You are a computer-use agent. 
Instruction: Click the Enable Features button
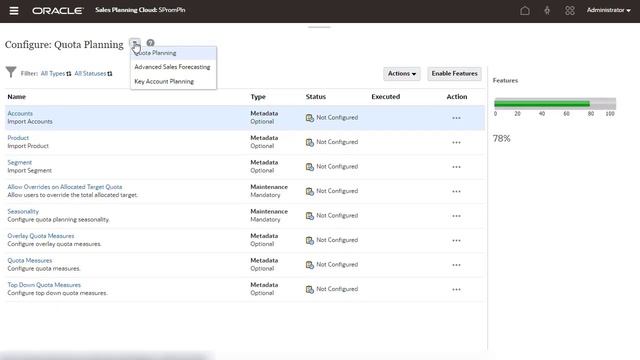click(454, 73)
